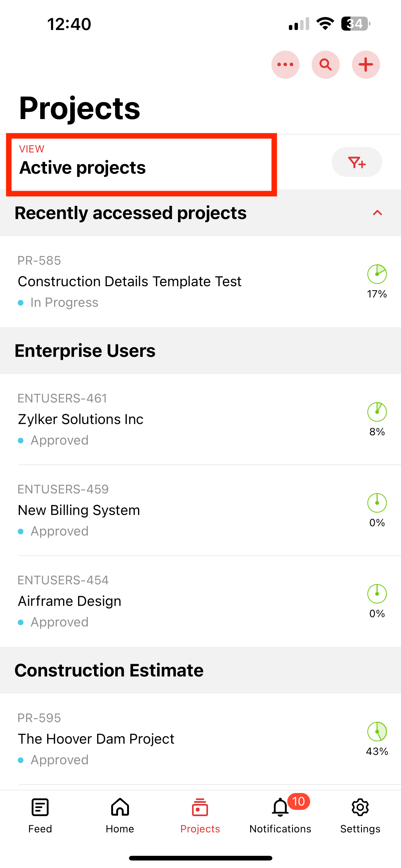Screen dimensions: 401x868
Task: Open the add filter funnel icon
Action: (x=357, y=162)
